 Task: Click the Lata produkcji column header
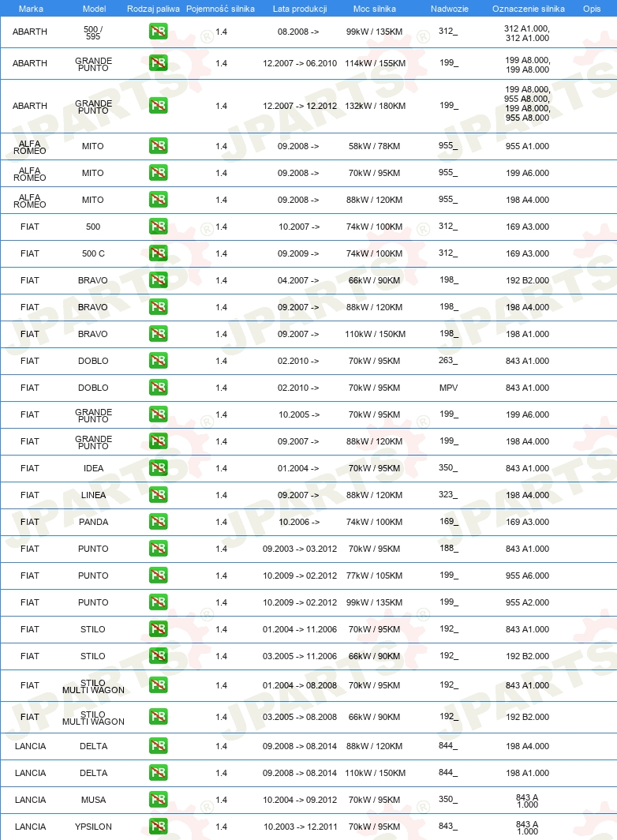tap(299, 9)
